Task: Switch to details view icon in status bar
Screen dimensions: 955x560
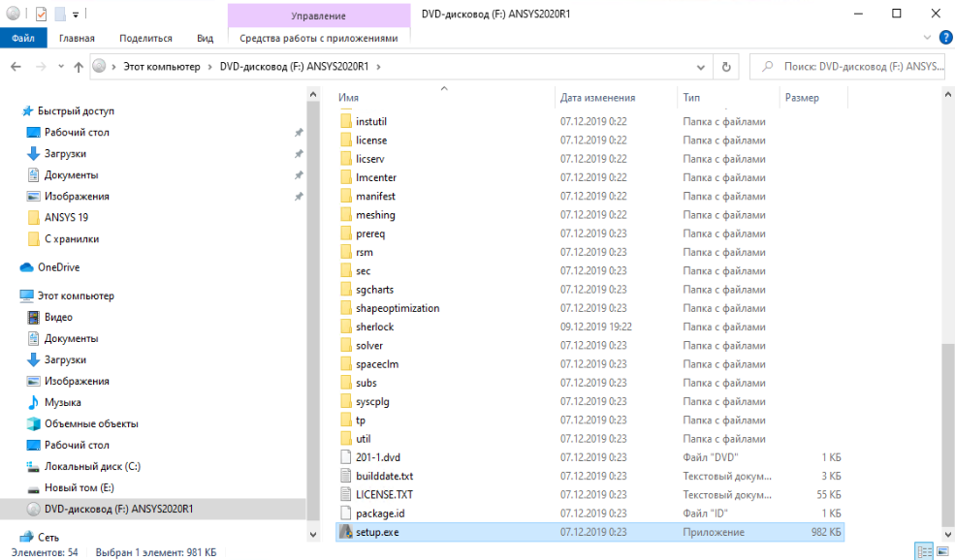Action: click(925, 551)
